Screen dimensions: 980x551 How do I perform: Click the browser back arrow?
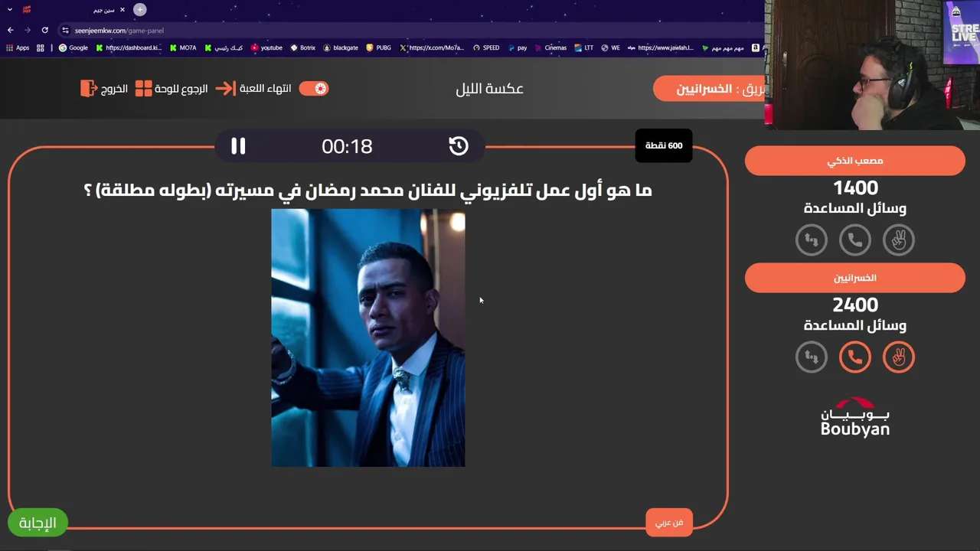pos(11,31)
